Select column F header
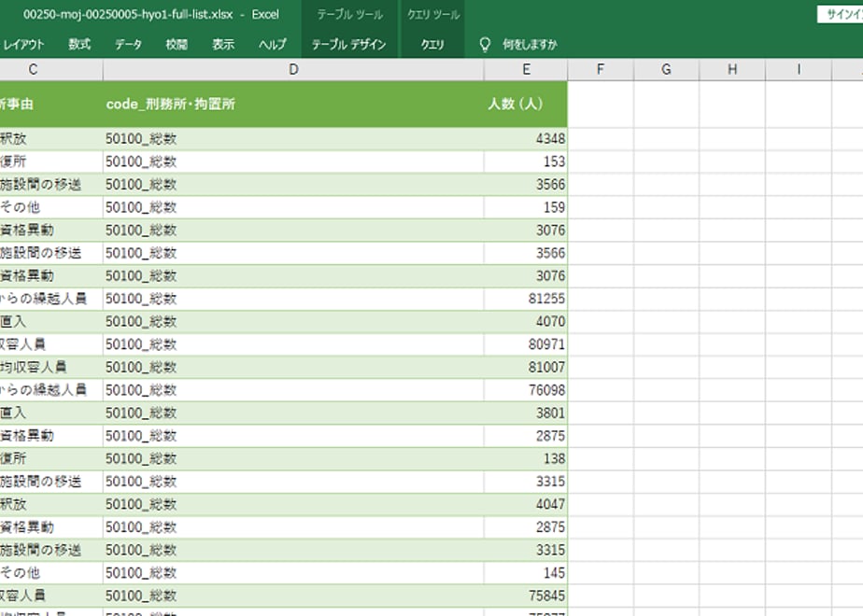Viewport: 863px width, 616px height. pyautogui.click(x=601, y=70)
